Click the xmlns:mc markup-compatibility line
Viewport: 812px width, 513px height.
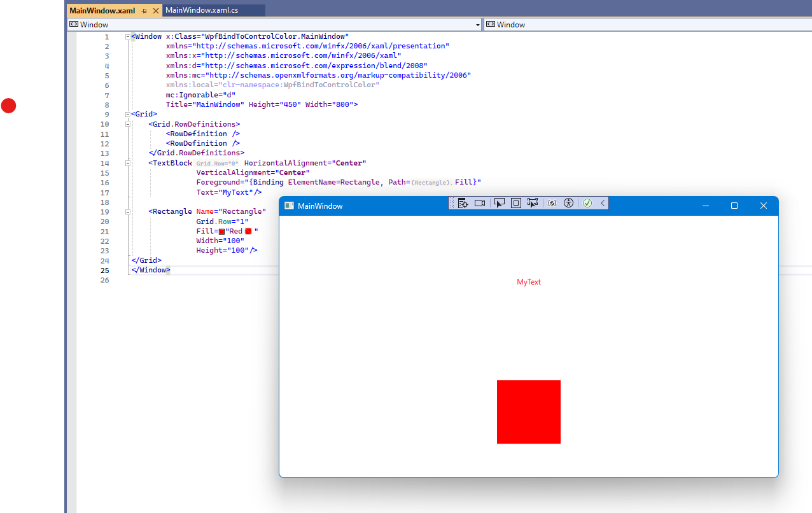pyautogui.click(x=318, y=75)
